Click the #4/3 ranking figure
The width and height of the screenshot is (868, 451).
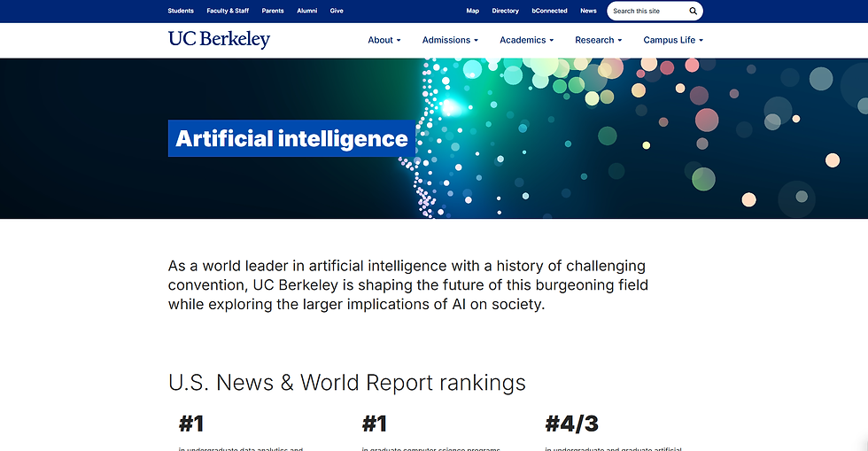(x=572, y=424)
